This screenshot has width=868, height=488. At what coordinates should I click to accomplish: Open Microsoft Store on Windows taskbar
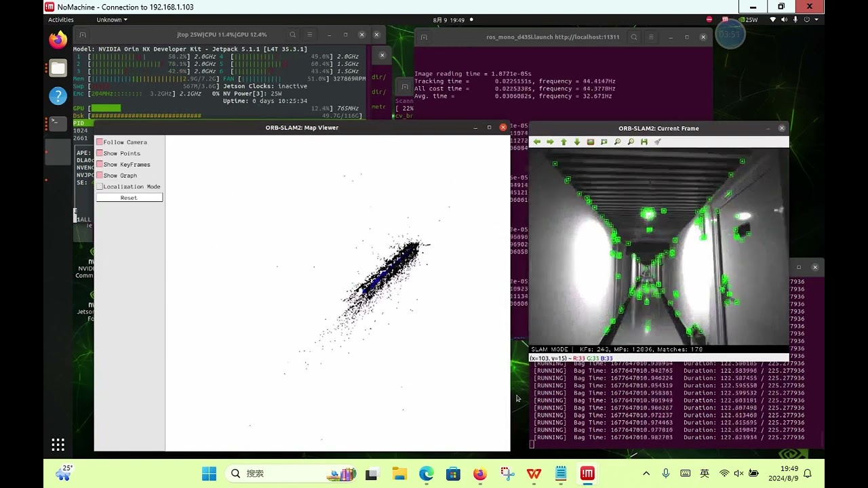(x=453, y=474)
